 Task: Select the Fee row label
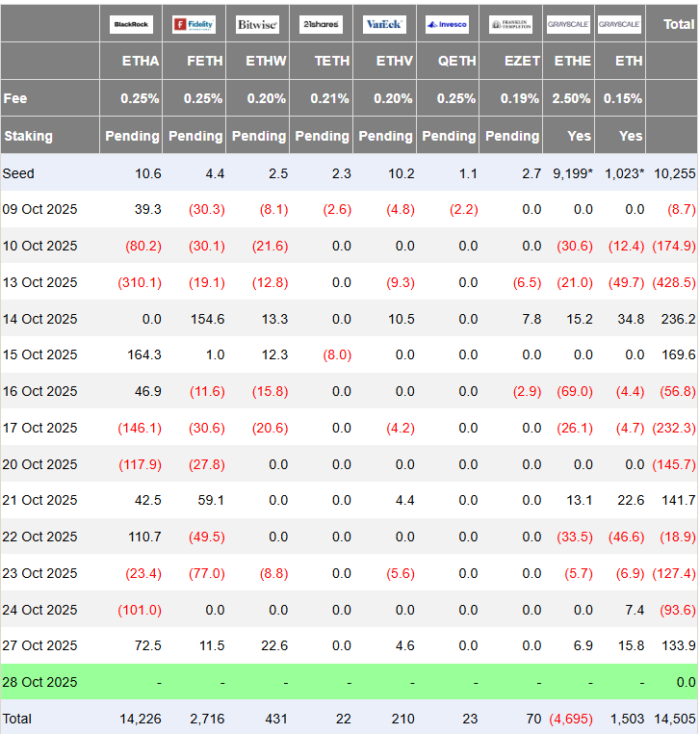coord(15,98)
